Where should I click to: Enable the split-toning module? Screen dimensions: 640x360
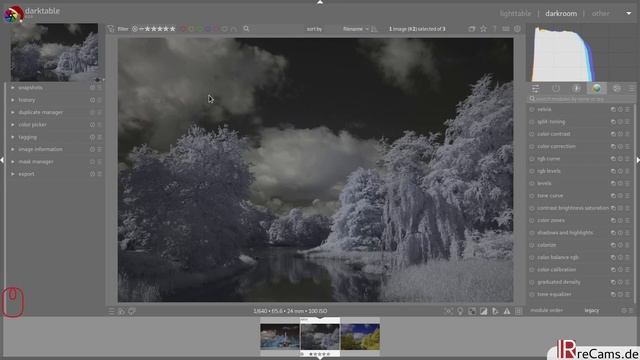532,122
